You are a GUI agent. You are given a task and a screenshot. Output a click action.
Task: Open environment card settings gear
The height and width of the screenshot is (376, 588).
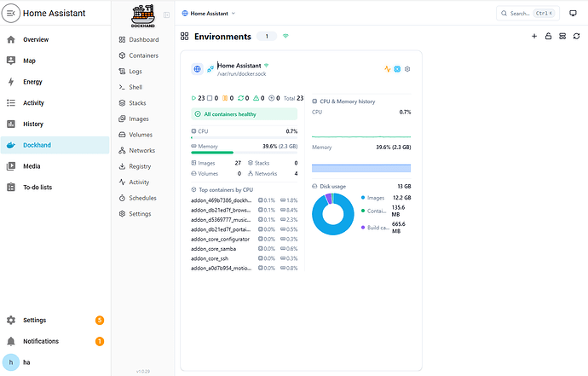[x=407, y=69]
